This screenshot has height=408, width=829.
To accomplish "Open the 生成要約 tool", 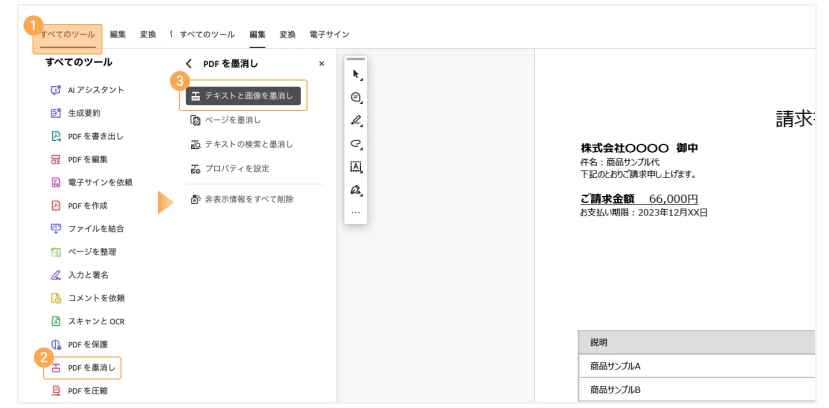I will click(x=75, y=113).
